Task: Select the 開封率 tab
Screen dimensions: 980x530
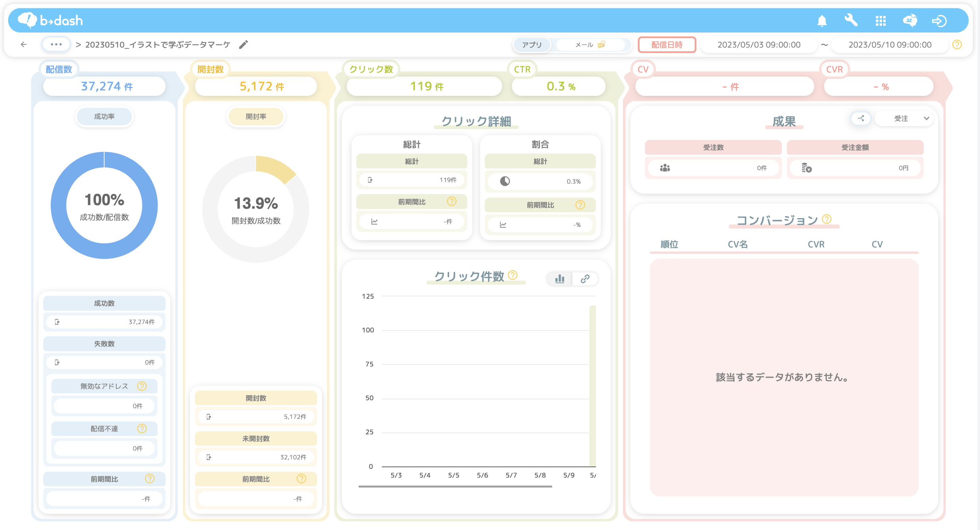Action: [256, 117]
